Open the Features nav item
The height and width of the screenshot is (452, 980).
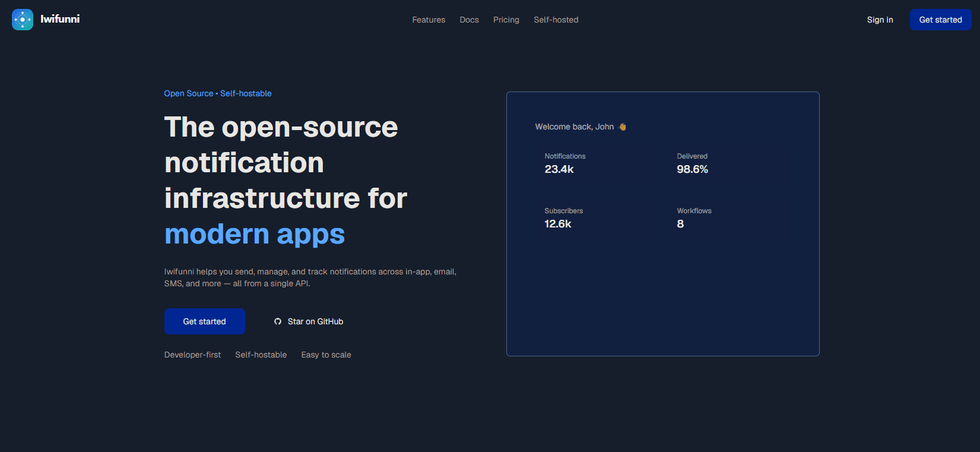[429, 20]
